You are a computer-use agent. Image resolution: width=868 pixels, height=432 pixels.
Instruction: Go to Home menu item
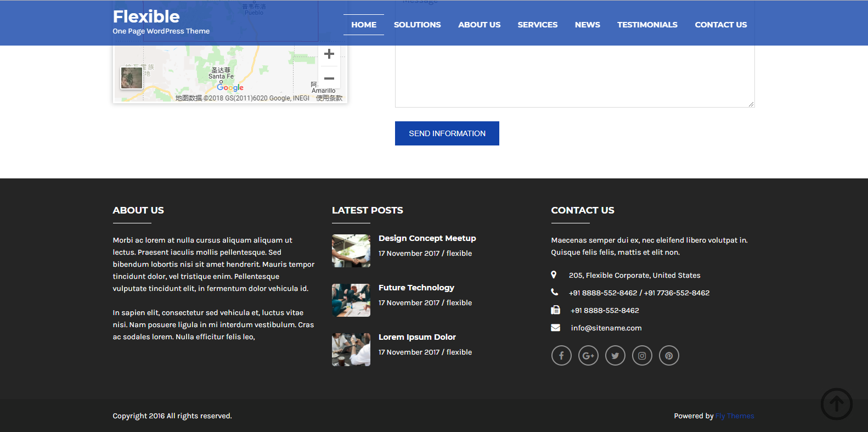364,25
